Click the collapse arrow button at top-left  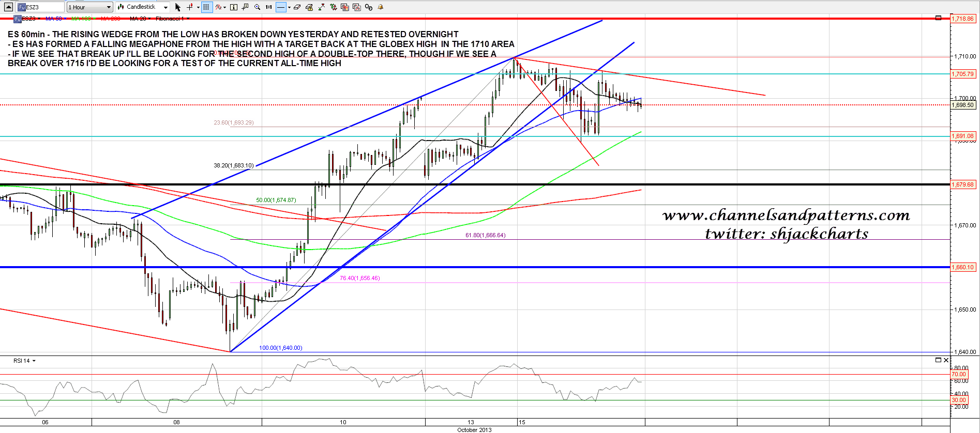(8, 7)
